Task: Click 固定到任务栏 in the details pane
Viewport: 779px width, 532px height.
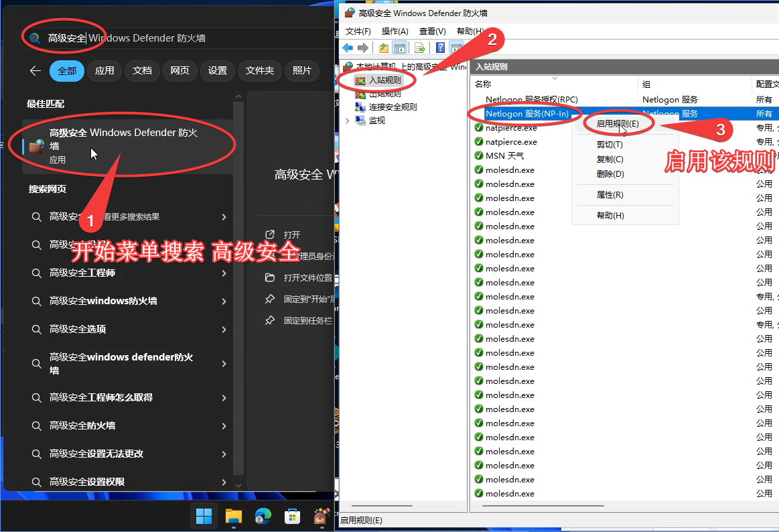Action: [x=307, y=320]
